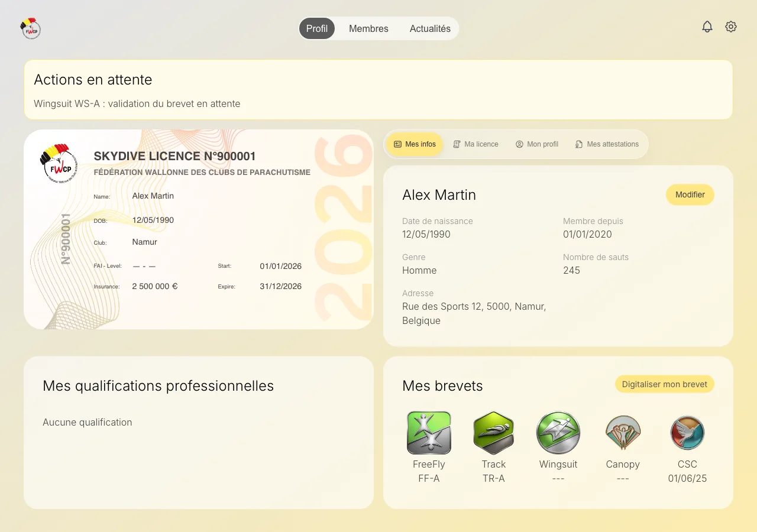Screen dimensions: 757x532
Task: Click the SKYDIVE LICENCE N°900001 title
Action: (x=174, y=156)
